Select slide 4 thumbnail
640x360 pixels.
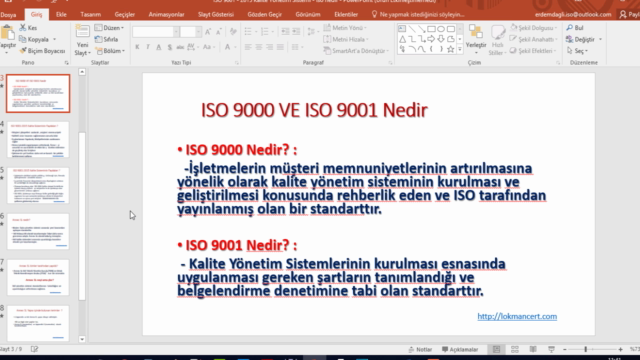38,139
